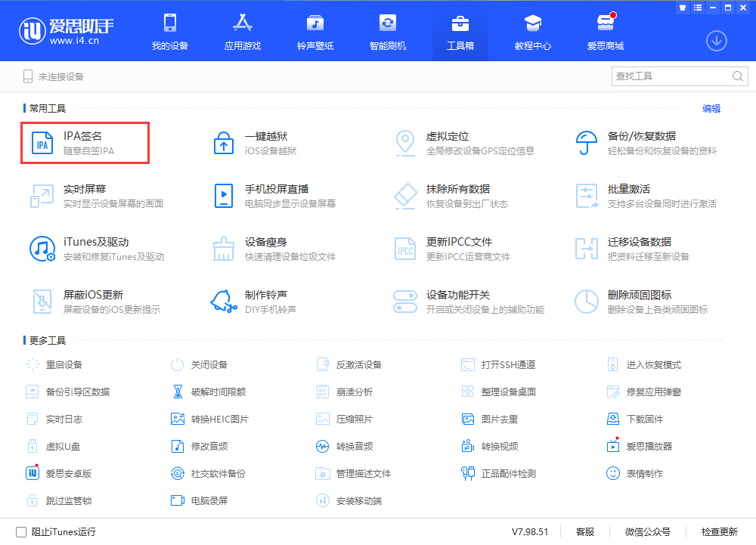Click the 转换HEIC图片 icon
The height and width of the screenshot is (545, 756).
coord(178,419)
